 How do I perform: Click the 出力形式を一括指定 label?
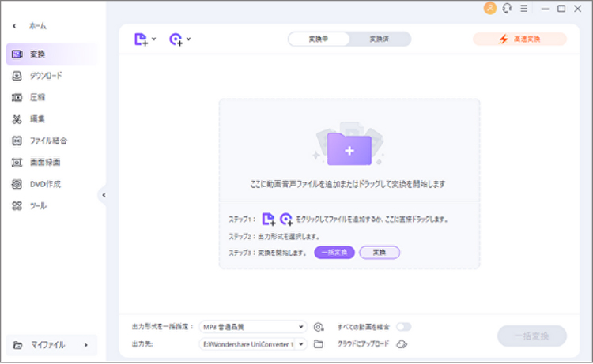click(163, 327)
